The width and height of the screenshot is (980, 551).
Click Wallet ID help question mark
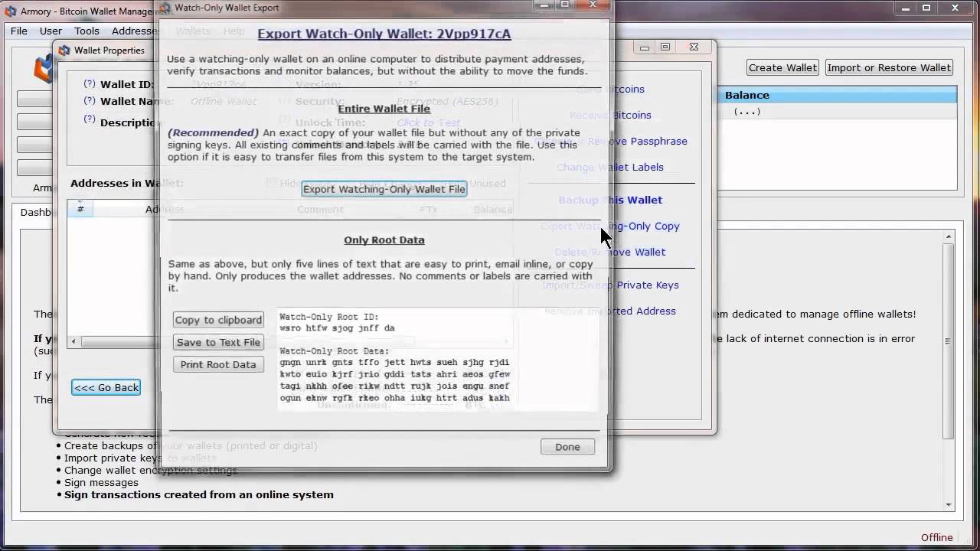click(90, 84)
